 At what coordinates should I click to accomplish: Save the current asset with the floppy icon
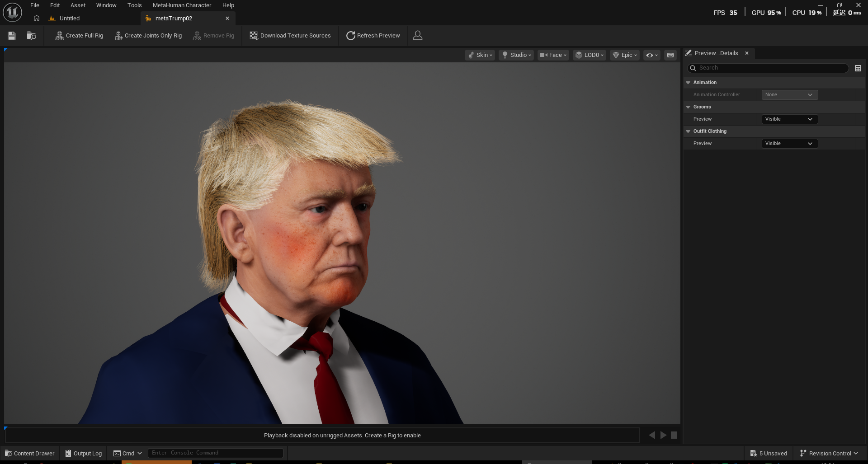click(x=12, y=36)
